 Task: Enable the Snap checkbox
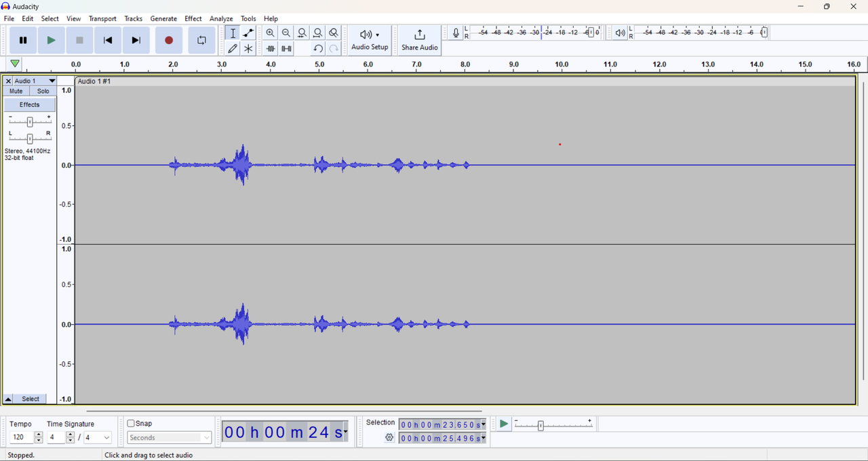click(131, 424)
